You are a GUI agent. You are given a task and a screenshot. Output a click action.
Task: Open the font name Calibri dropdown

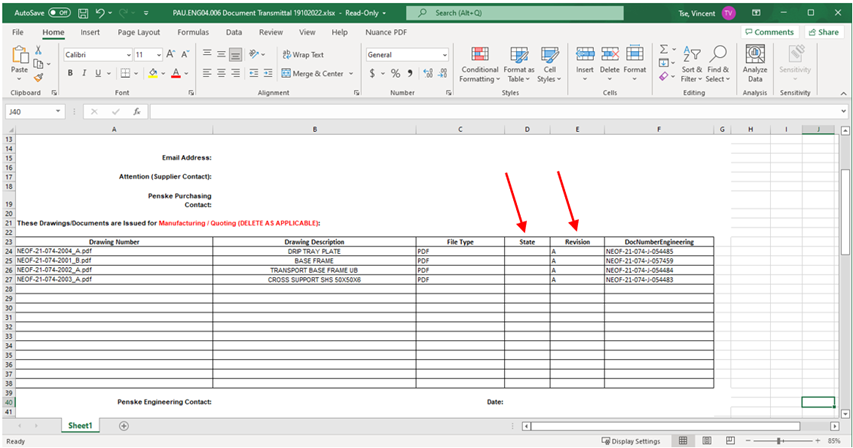[x=128, y=55]
